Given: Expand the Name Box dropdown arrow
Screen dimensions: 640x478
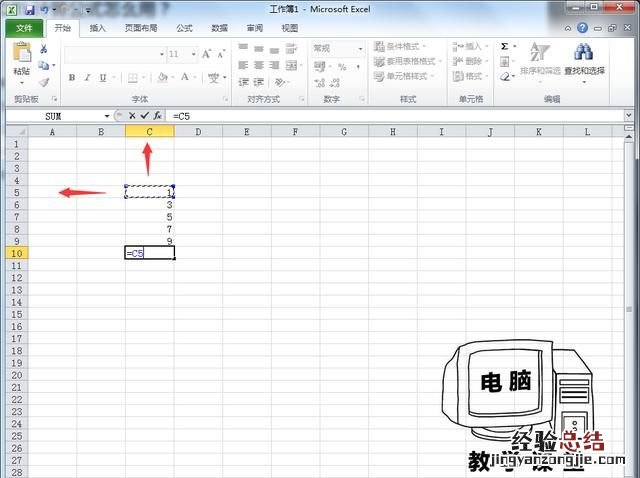Looking at the screenshot, I should point(107,116).
